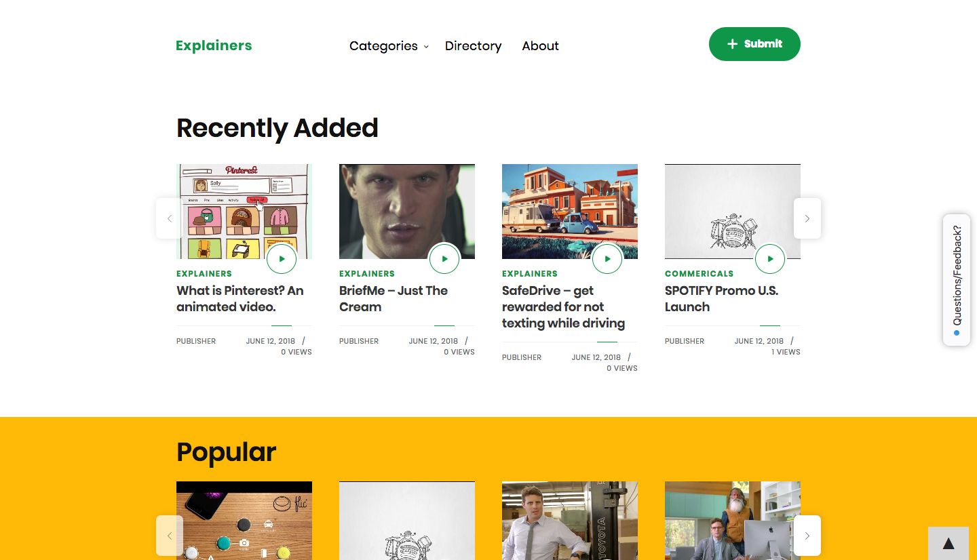Click the back-to-top arrow button
The width and height of the screenshot is (977, 560).
pos(949,543)
